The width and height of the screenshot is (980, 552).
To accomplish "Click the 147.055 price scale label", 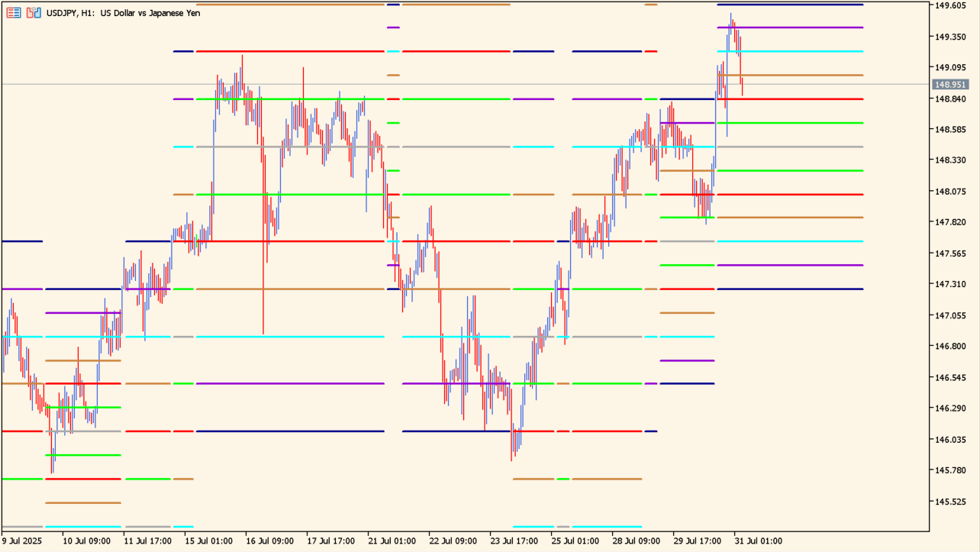I will tap(950, 315).
